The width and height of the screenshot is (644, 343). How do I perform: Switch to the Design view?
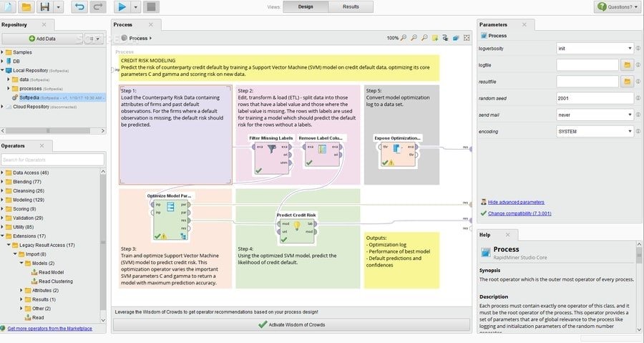point(306,6)
